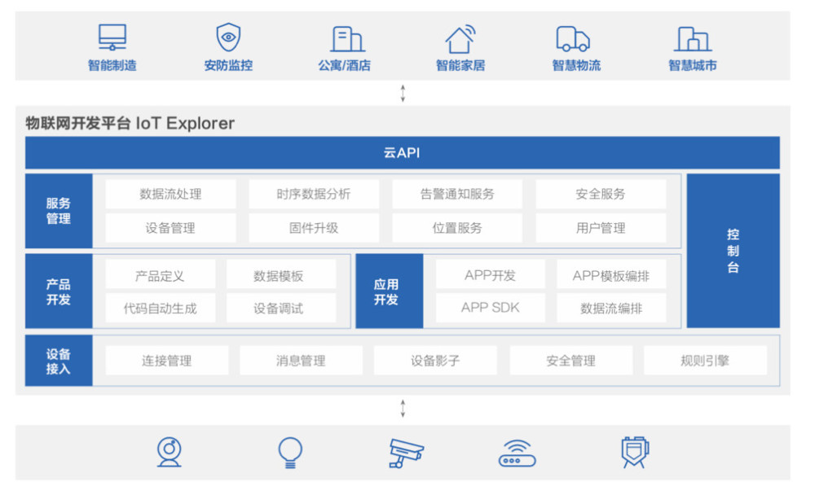Click the 应用开发 section label
The height and width of the screenshot is (504, 815).
[x=390, y=291]
